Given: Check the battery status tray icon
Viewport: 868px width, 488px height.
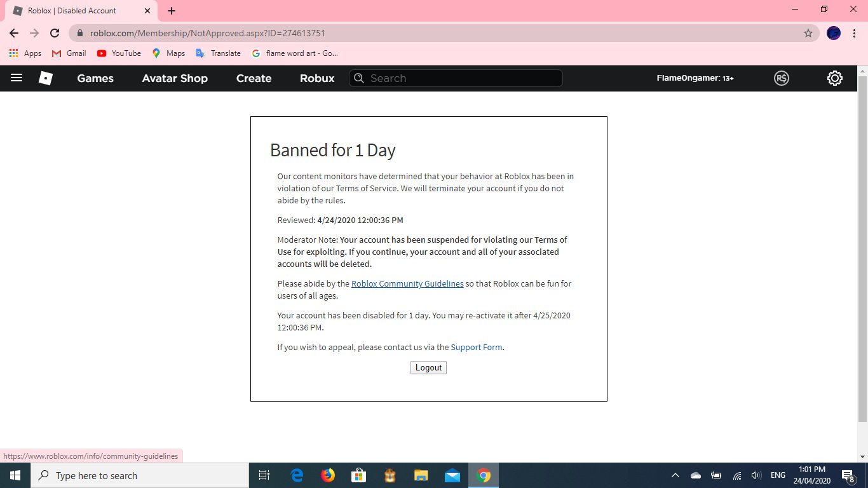Looking at the screenshot, I should point(716,475).
